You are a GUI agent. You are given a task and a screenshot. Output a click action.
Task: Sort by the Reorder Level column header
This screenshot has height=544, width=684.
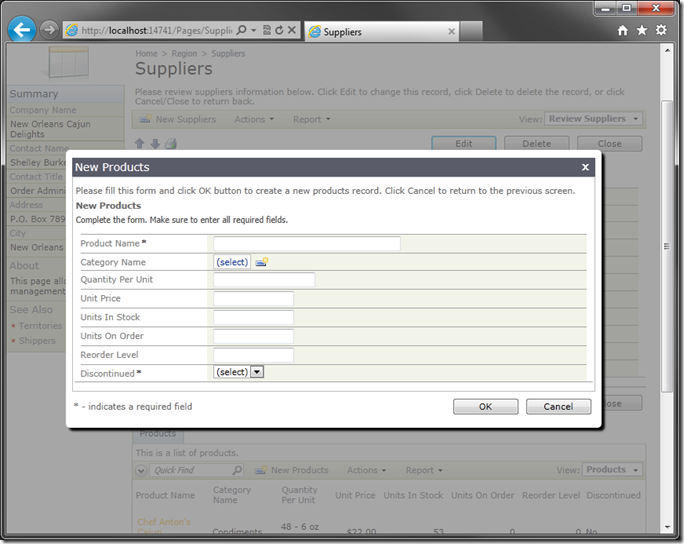[x=551, y=495]
